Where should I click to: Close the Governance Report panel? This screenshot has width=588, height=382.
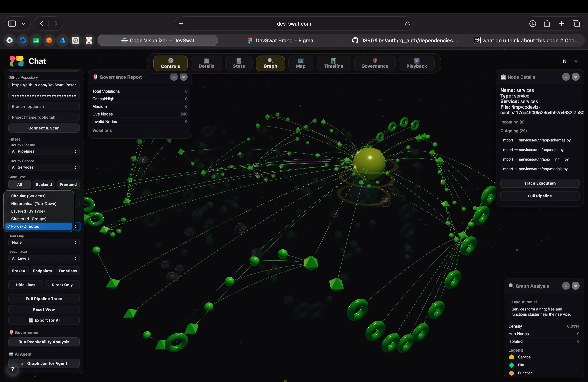coord(184,77)
